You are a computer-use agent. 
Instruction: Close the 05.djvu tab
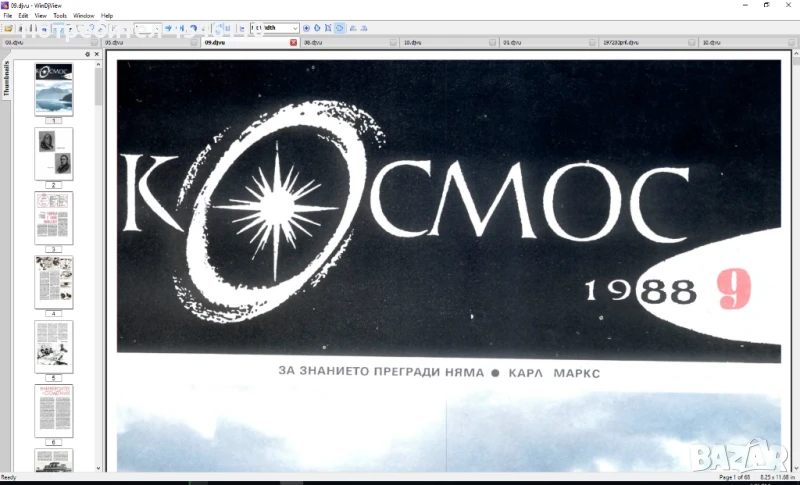coord(194,43)
